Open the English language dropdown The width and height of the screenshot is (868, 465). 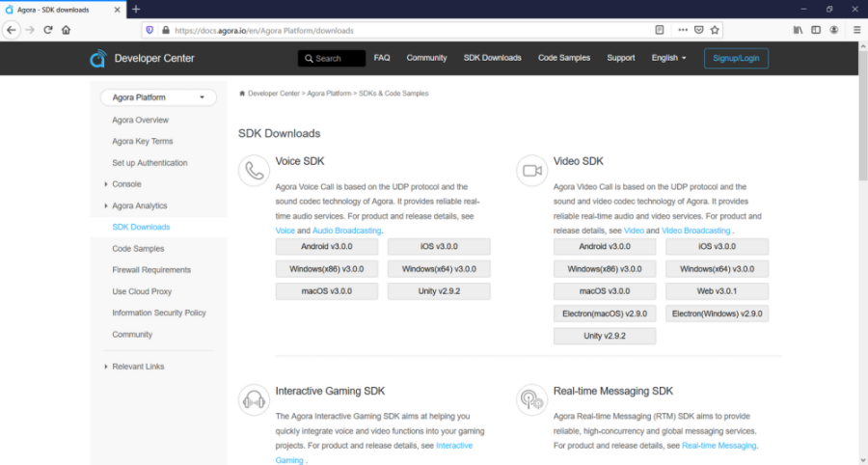tap(668, 58)
